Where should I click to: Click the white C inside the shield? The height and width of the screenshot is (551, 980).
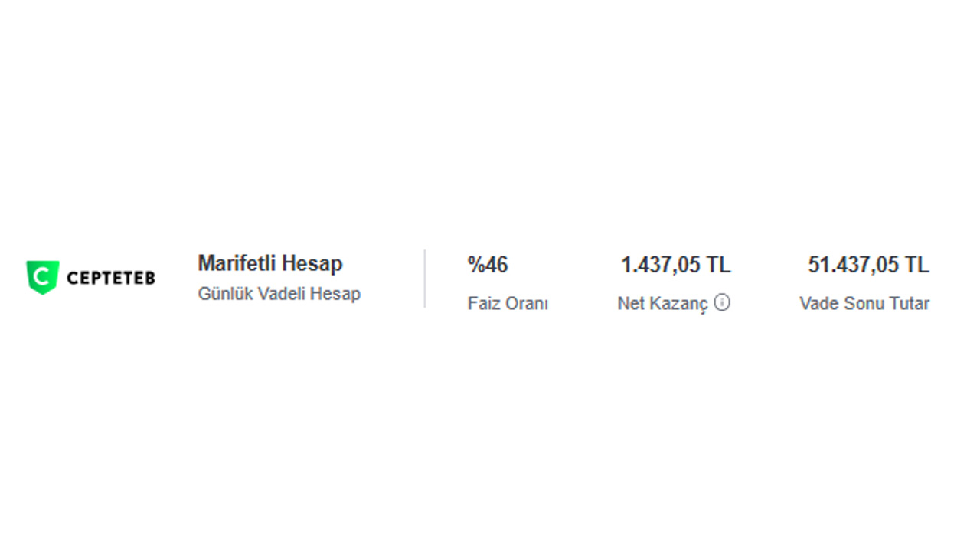pyautogui.click(x=42, y=275)
